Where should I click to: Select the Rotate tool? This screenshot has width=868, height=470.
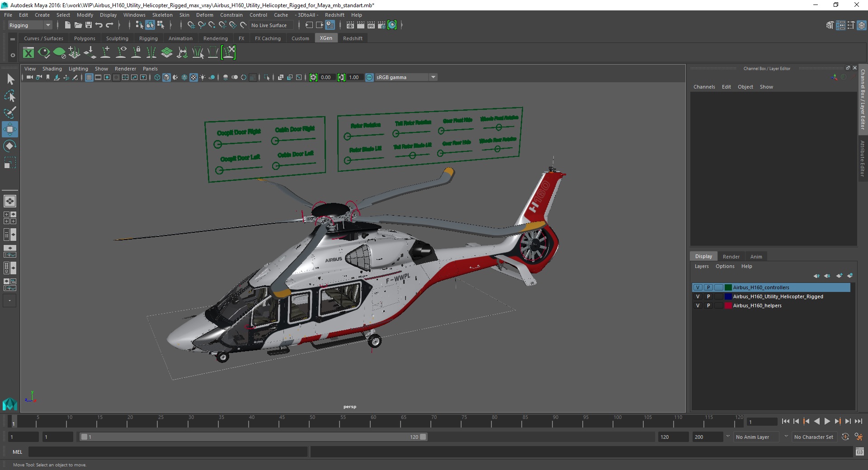click(10, 146)
